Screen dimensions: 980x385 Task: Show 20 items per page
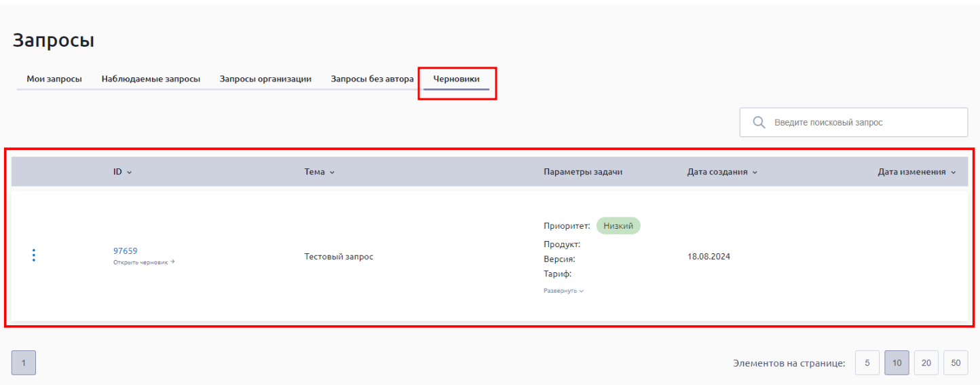926,363
